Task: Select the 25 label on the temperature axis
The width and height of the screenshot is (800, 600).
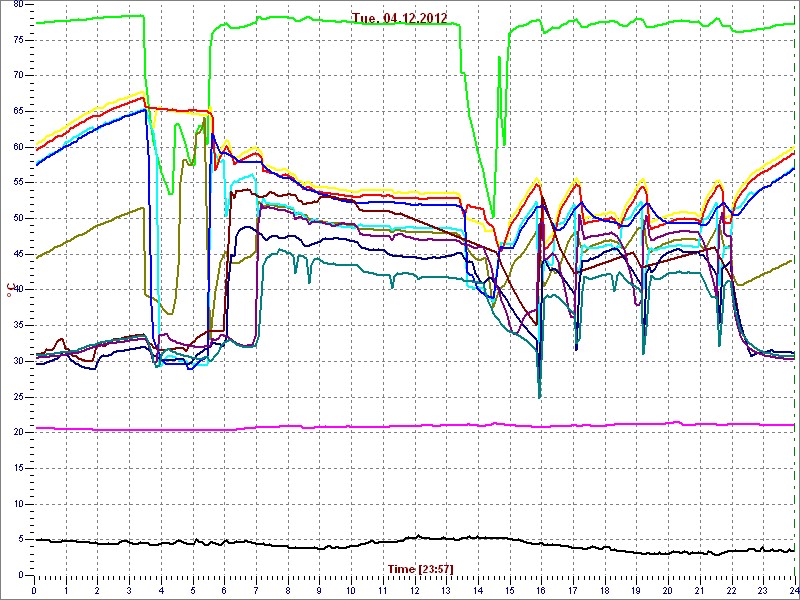Action: click(18, 397)
